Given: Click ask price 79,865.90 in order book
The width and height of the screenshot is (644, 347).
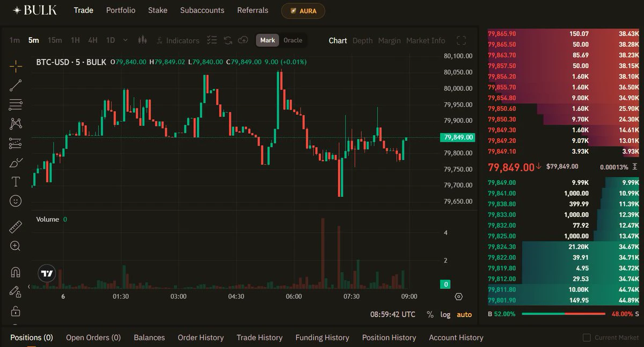Looking at the screenshot, I should (502, 33).
